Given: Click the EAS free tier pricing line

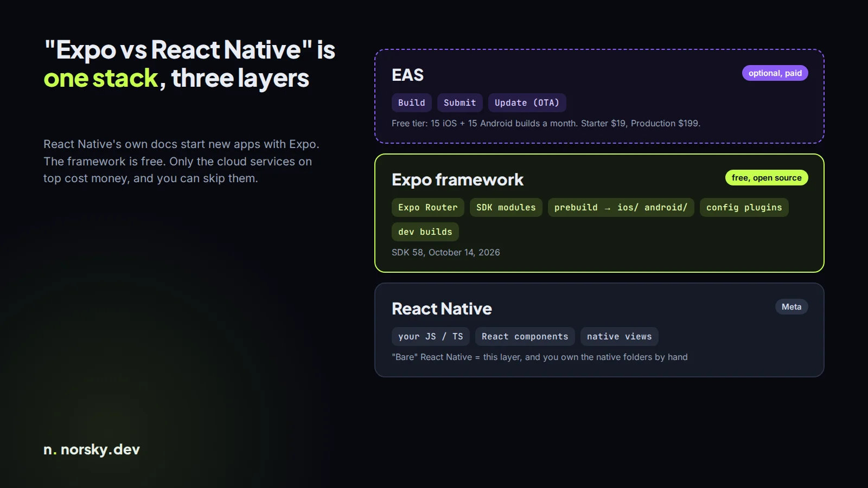Looking at the screenshot, I should (x=546, y=124).
